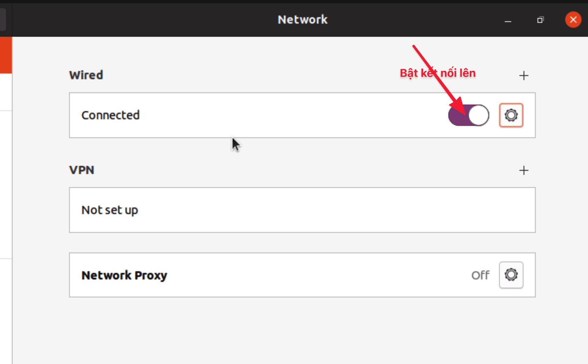Restore the Network window size

[540, 20]
